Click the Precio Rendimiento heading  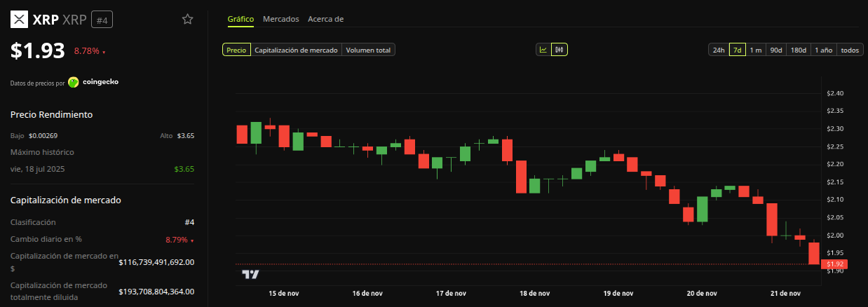point(52,114)
